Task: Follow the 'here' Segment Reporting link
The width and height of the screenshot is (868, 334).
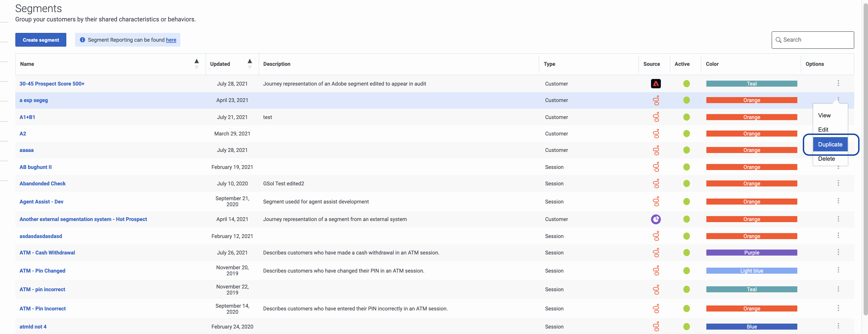Action: point(171,40)
